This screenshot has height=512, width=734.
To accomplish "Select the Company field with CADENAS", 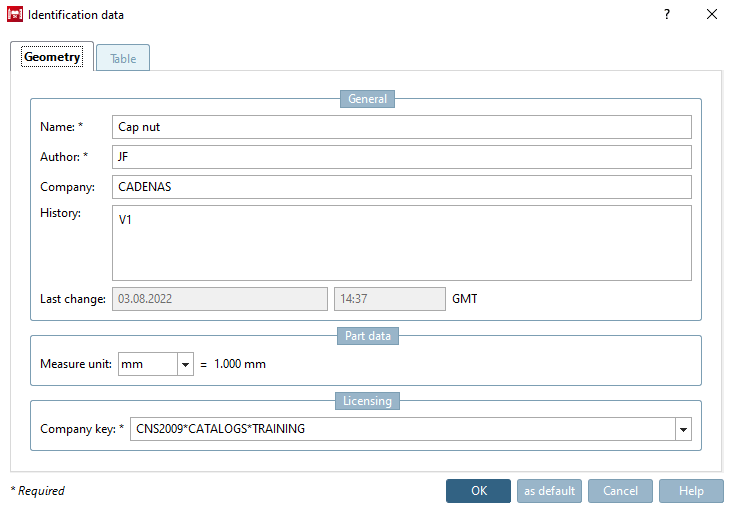I will [x=402, y=187].
